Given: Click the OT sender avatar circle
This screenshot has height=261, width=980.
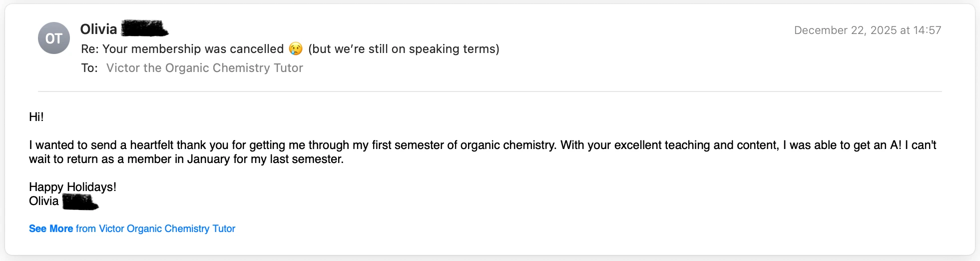Looking at the screenshot, I should coord(54,38).
